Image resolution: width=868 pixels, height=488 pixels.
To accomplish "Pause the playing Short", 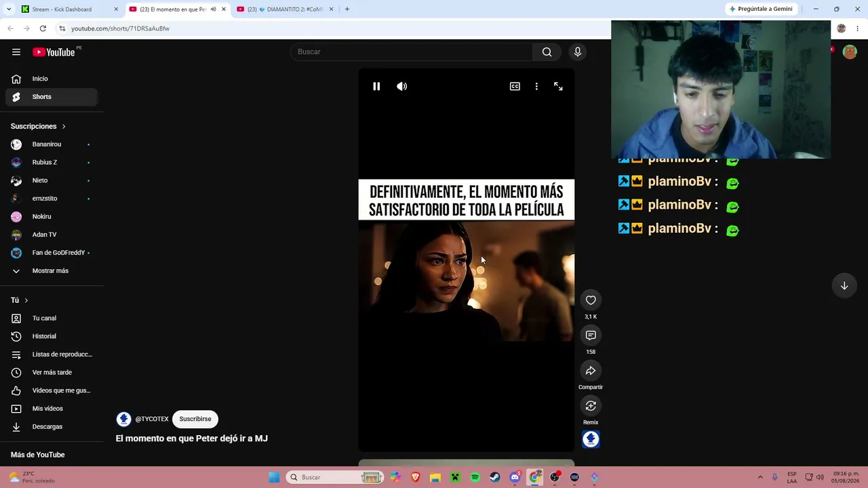I will 376,86.
